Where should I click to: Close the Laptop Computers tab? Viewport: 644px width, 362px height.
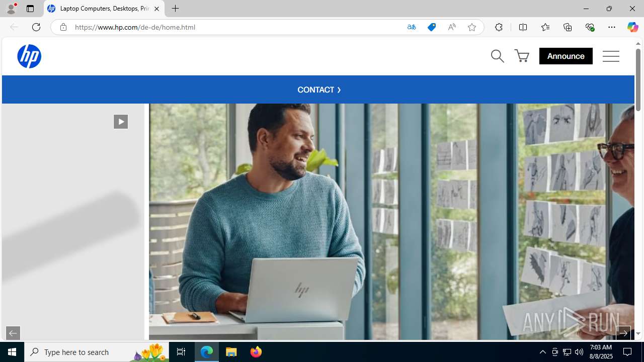(156, 9)
